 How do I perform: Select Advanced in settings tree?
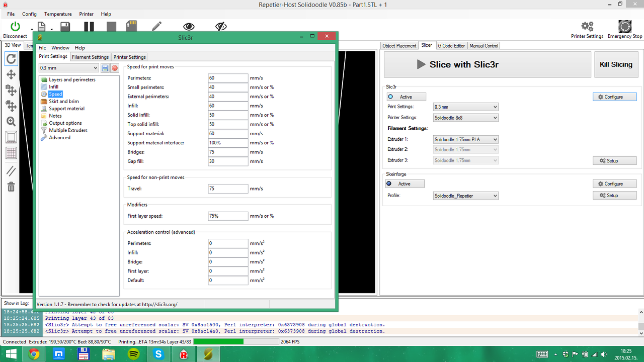pos(60,137)
